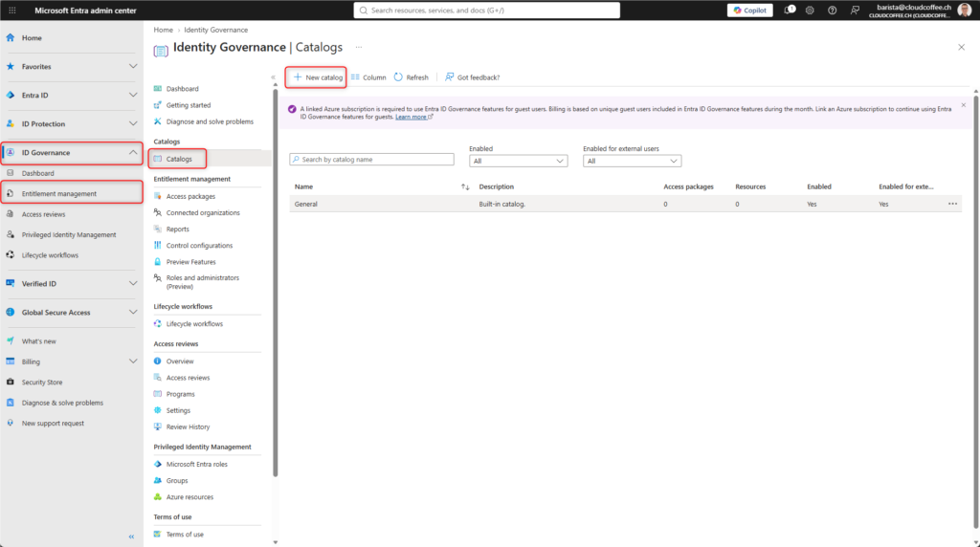Screen dimensions: 980x547
Task: Open Access reviews in left sidebar
Action: (x=43, y=214)
